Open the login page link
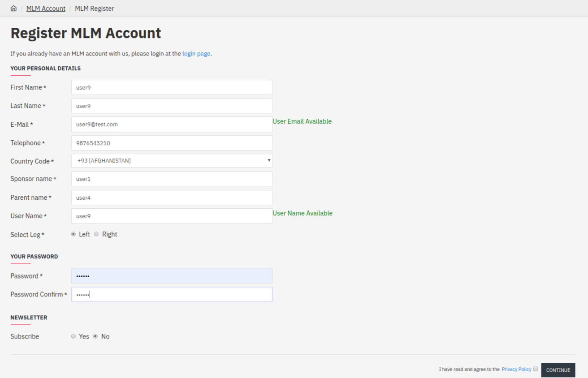Image resolution: width=588 pixels, height=378 pixels. [196, 53]
